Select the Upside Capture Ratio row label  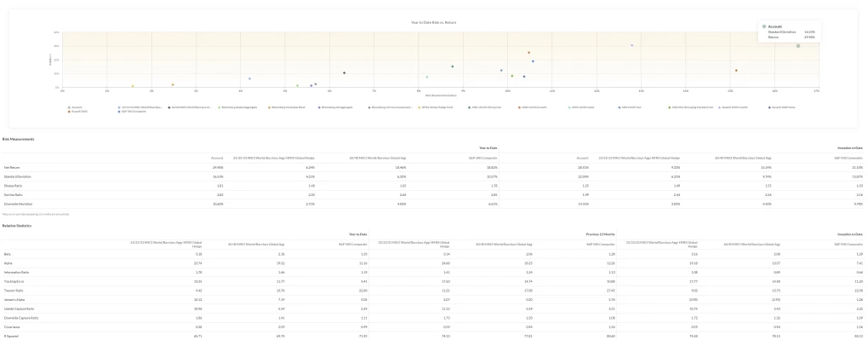tap(18, 309)
